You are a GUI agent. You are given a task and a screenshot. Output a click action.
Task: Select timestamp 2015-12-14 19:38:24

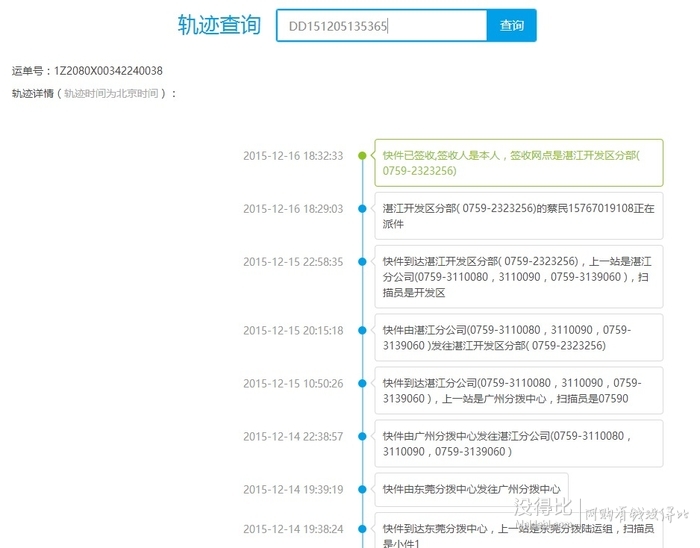click(293, 529)
